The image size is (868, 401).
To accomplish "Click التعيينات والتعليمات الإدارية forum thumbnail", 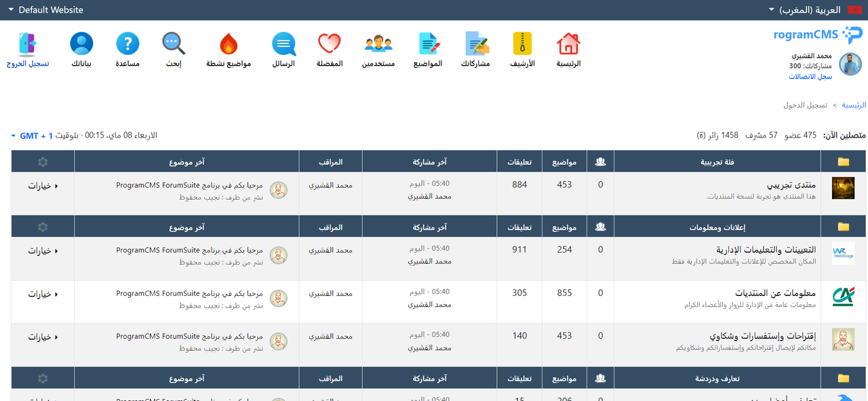I will 844,253.
